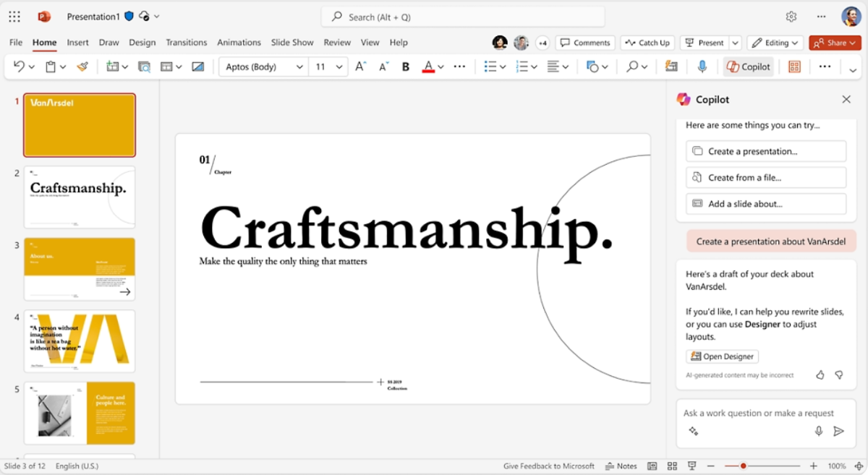This screenshot has width=868, height=475.
Task: Click the paragraph alignment icon
Action: (x=553, y=67)
